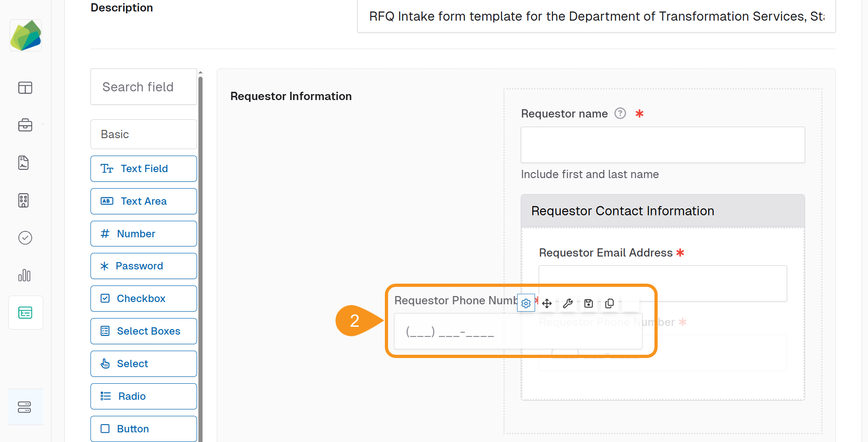Click the Search field input
The image size is (868, 442).
[143, 87]
